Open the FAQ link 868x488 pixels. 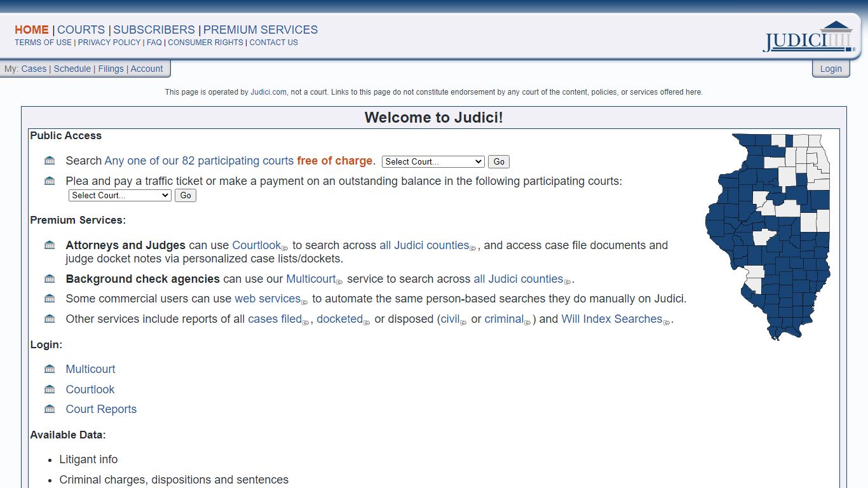pos(154,43)
